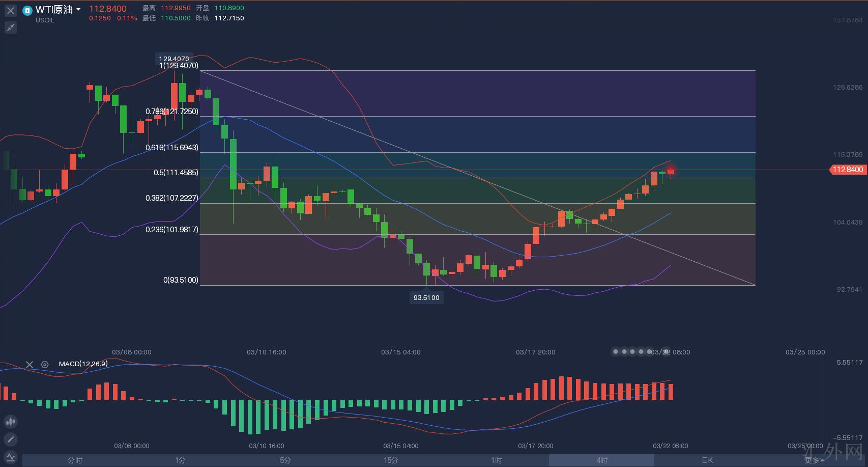This screenshot has width=868, height=467.
Task: Choose the 15分 interval
Action: click(391, 460)
